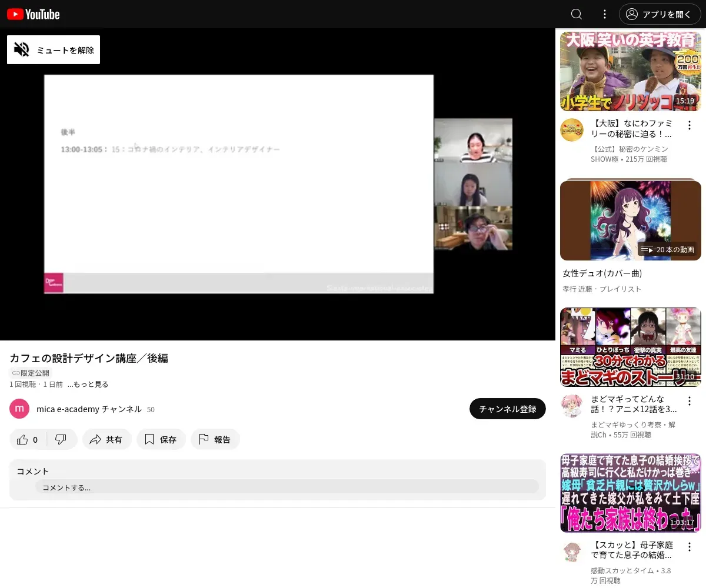The width and height of the screenshot is (706, 588).
Task: Click the 限定公開 visibility badge
Action: pyautogui.click(x=31, y=373)
